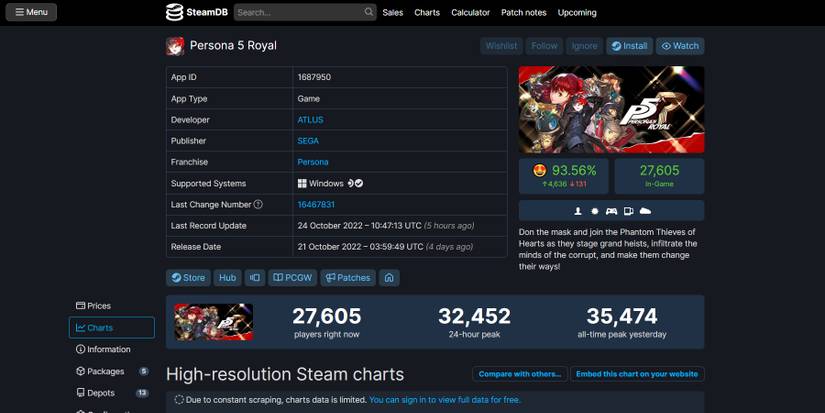Open Information in the sidebar

pos(112,349)
